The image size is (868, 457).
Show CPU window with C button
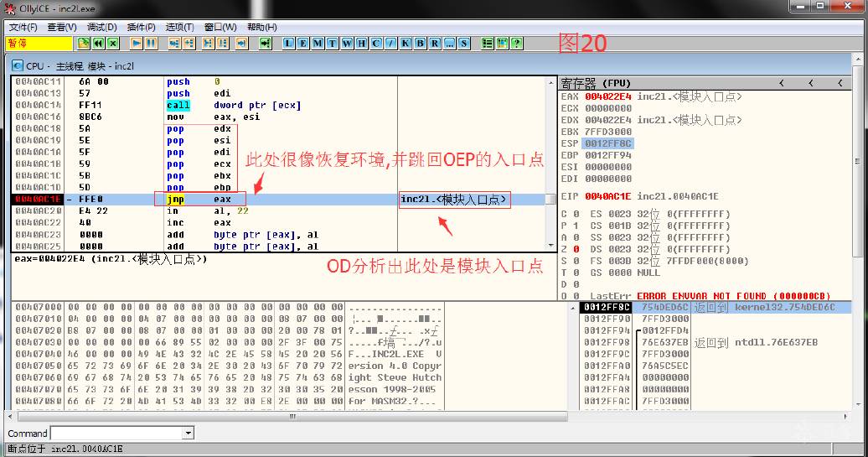point(376,44)
